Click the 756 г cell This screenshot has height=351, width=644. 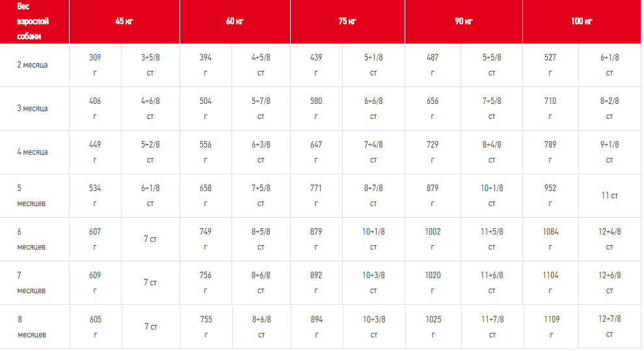(x=206, y=283)
